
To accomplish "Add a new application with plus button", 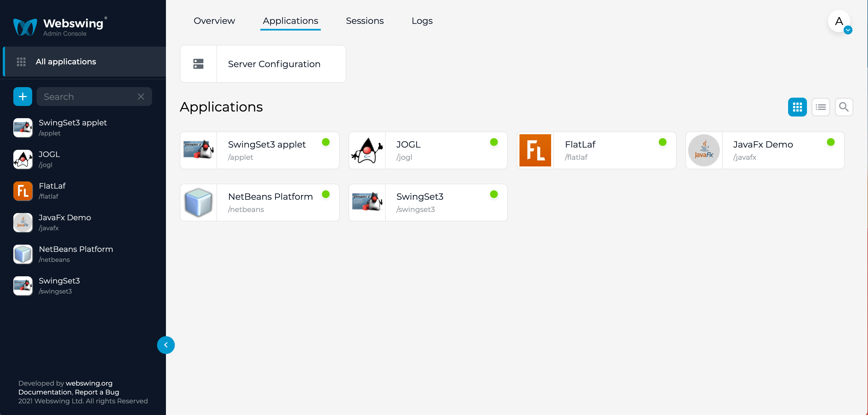I will coord(22,97).
